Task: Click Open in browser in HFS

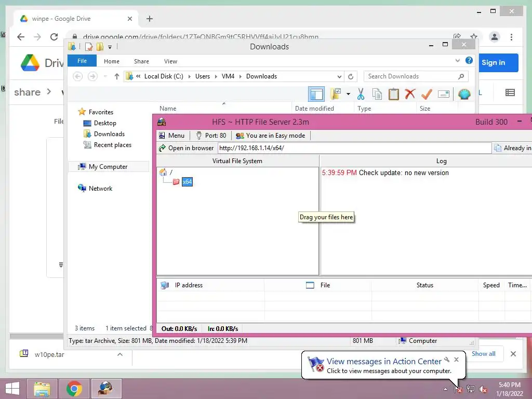Action: (186, 148)
